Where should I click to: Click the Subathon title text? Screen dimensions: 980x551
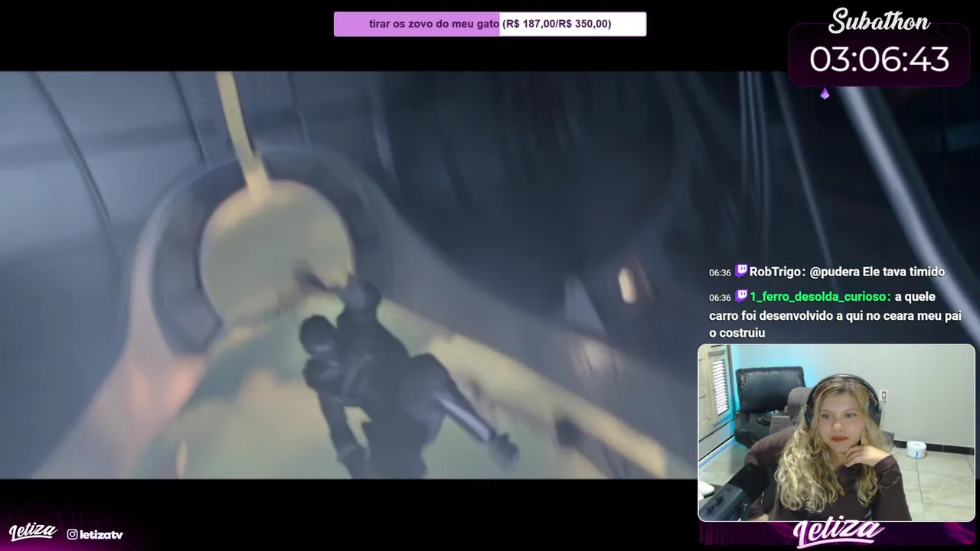tap(879, 21)
